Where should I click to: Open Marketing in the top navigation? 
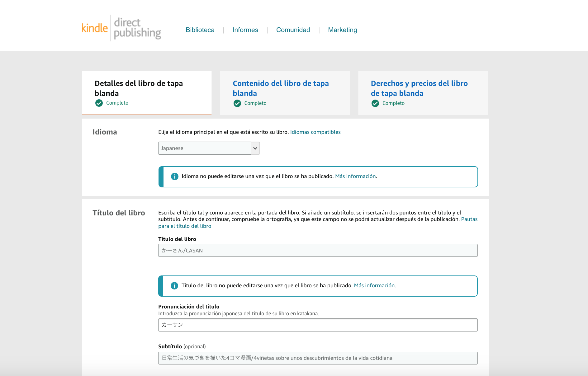[343, 30]
